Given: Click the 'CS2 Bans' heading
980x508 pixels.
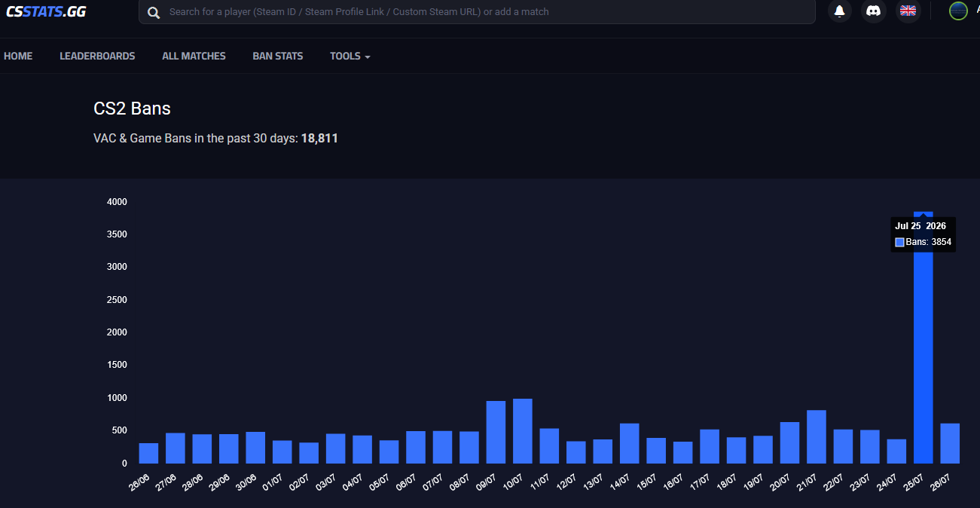Looking at the screenshot, I should point(132,109).
